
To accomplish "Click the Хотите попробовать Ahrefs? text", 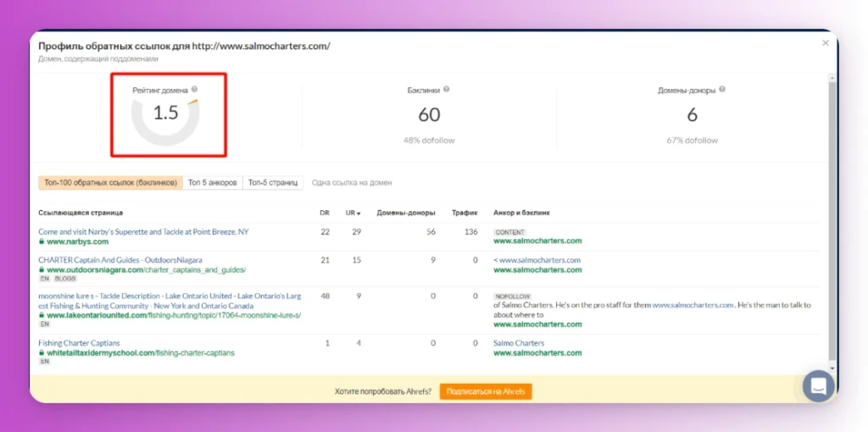I will (384, 391).
